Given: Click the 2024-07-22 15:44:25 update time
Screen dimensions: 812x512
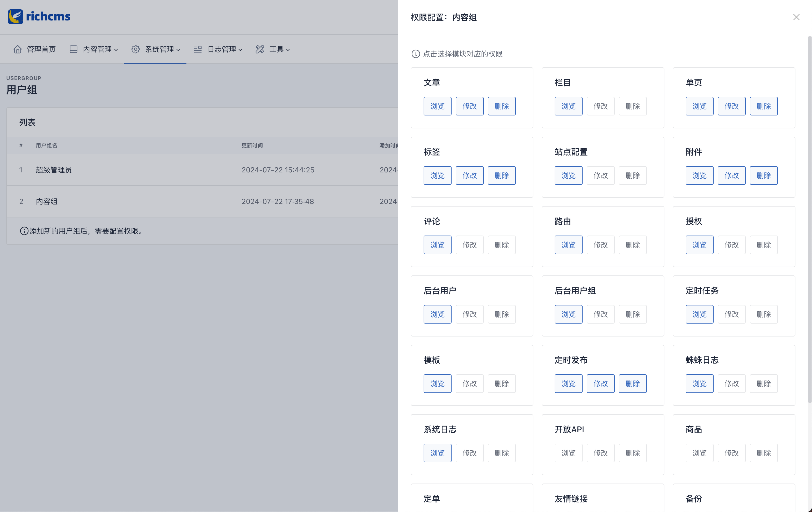Looking at the screenshot, I should point(278,170).
